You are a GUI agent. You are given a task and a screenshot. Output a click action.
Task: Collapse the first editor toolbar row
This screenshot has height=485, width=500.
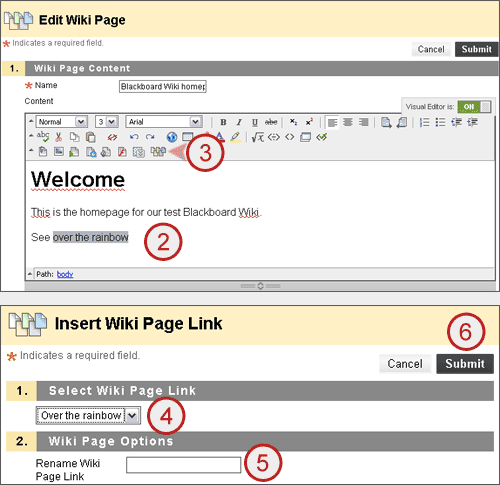[31, 121]
